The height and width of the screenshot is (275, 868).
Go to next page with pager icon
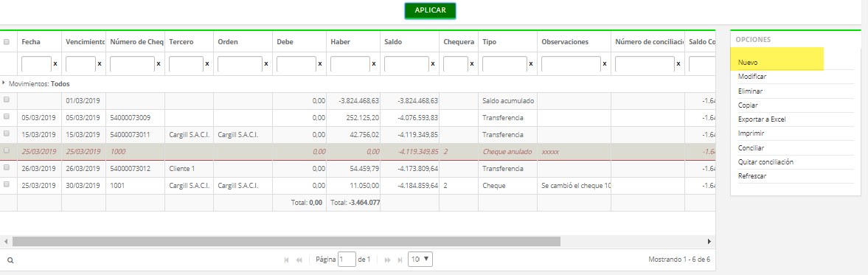(x=387, y=260)
